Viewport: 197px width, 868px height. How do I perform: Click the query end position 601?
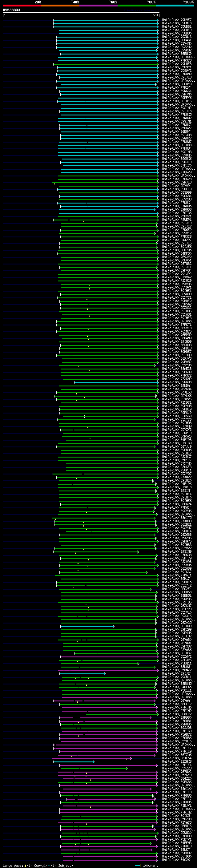pos(155,15)
